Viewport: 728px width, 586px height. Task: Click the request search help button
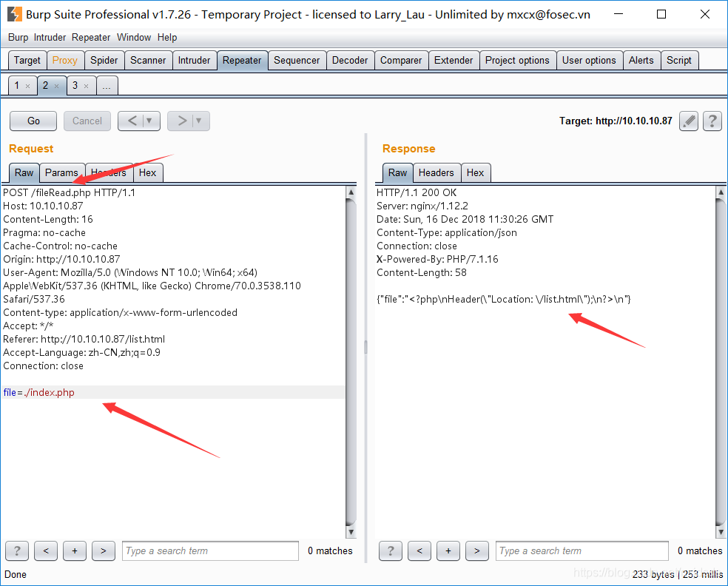(17, 550)
